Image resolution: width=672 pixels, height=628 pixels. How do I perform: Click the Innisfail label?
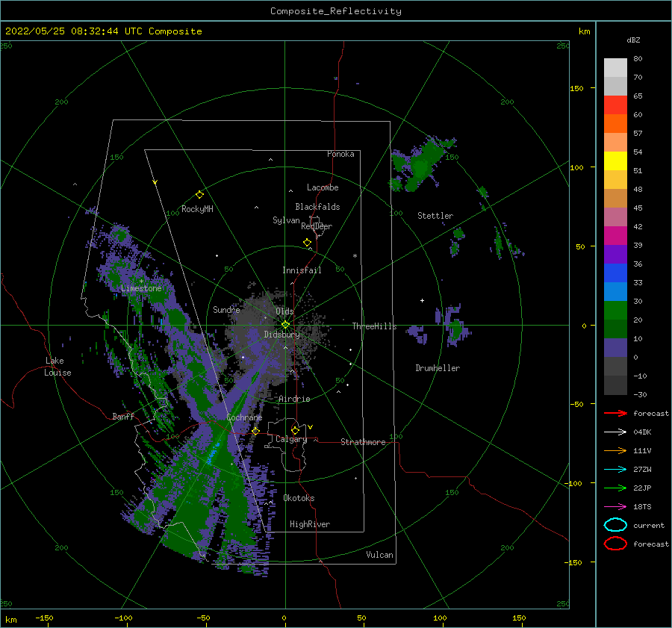coord(302,270)
